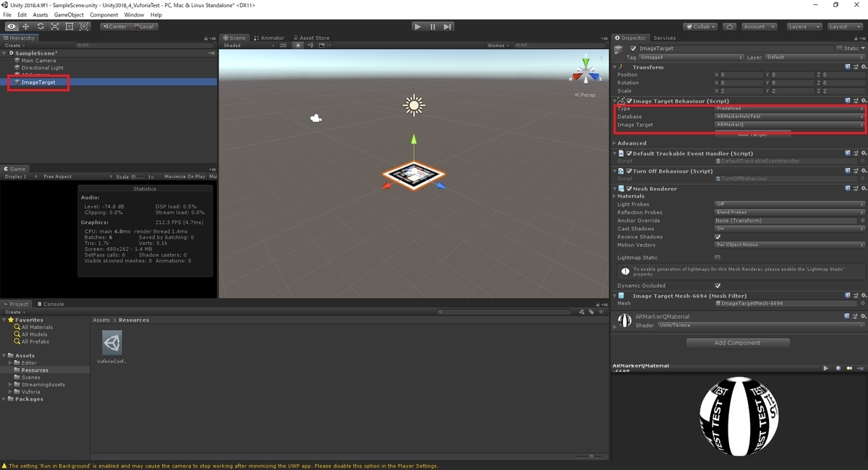
Task: Select the Move tool in toolbar
Action: pos(25,27)
